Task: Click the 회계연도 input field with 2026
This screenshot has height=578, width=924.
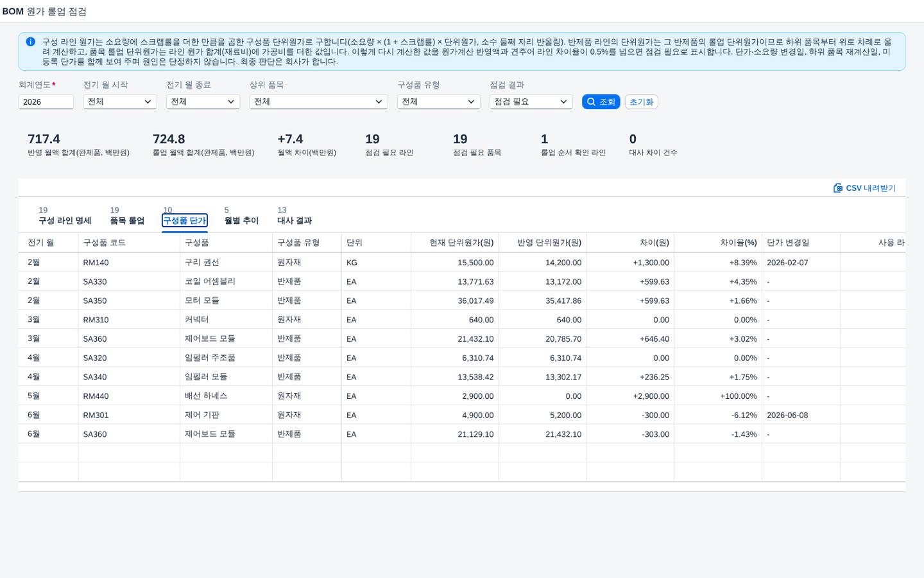Action: pyautogui.click(x=46, y=101)
